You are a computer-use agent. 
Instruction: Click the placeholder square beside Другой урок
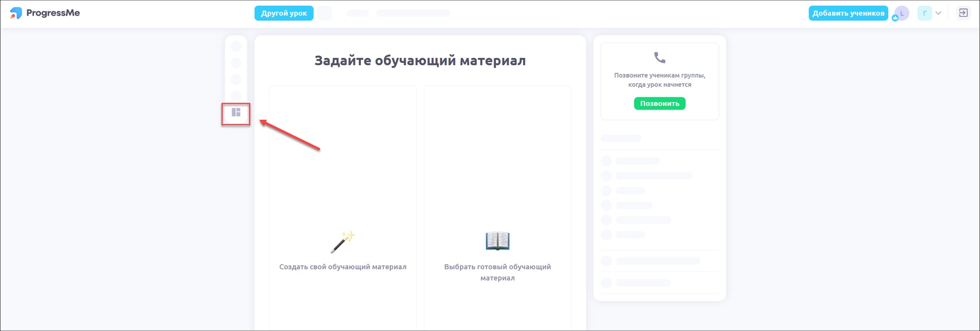324,13
